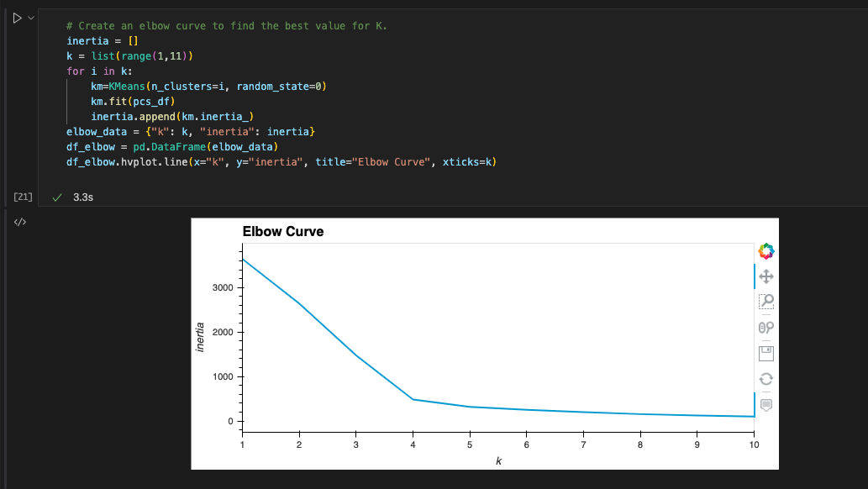Click x-axis tick label 7
The image size is (868, 489).
click(x=583, y=444)
